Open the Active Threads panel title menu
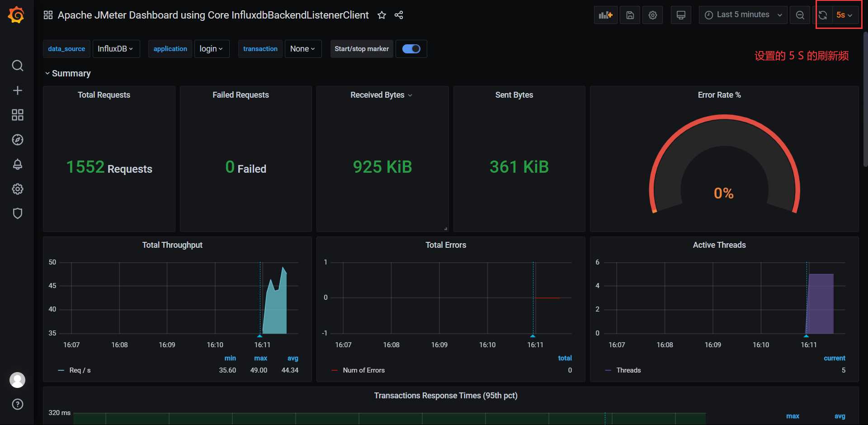Screen dimensions: 868x425 [x=719, y=245]
